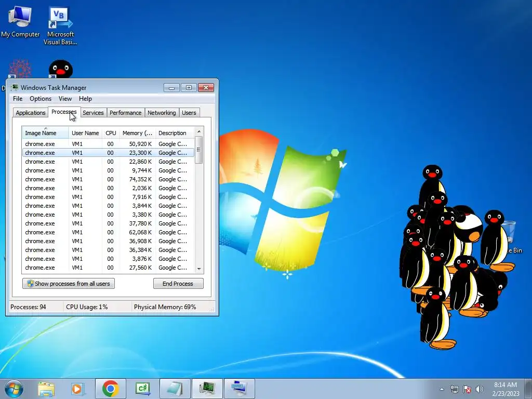The width and height of the screenshot is (532, 399).
Task: Switch to the Performance tab
Action: (126, 113)
